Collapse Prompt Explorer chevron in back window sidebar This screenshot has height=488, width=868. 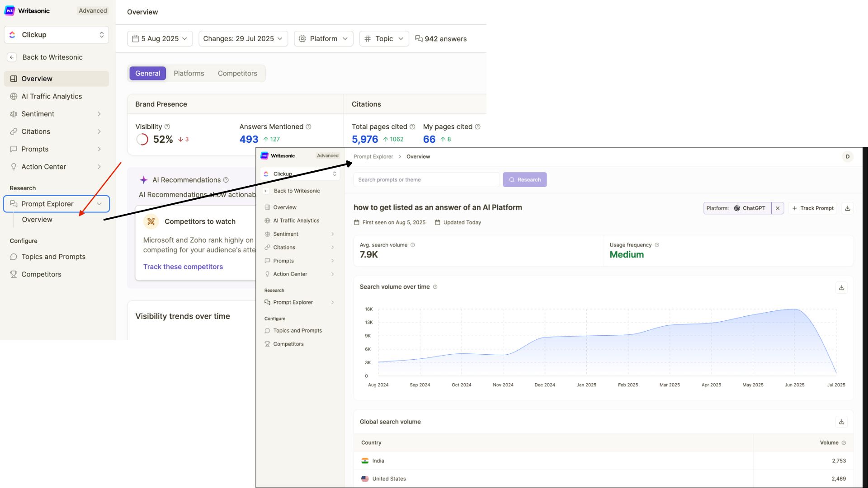click(99, 204)
